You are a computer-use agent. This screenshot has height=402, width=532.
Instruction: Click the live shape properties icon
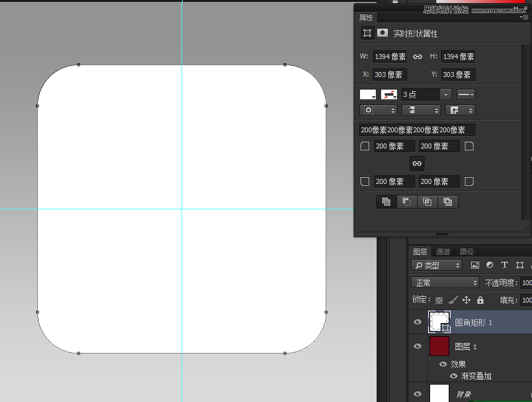[367, 33]
